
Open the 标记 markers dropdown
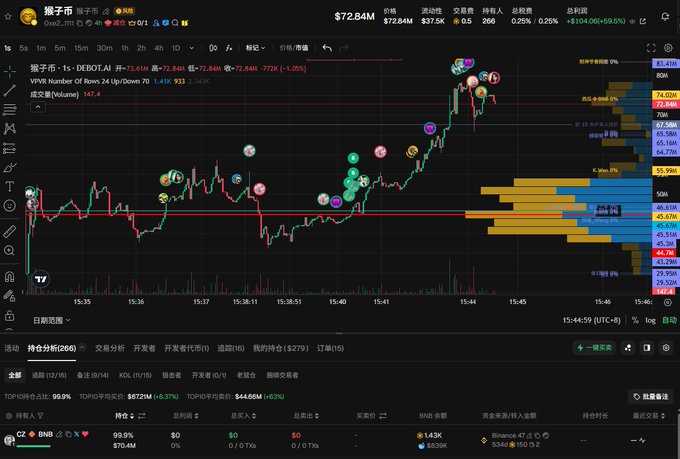point(255,48)
